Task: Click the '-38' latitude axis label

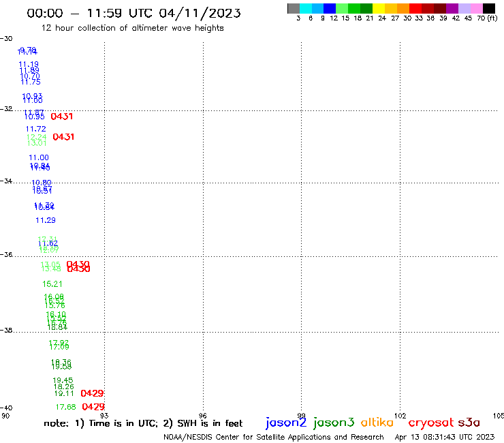Action: pyautogui.click(x=6, y=331)
